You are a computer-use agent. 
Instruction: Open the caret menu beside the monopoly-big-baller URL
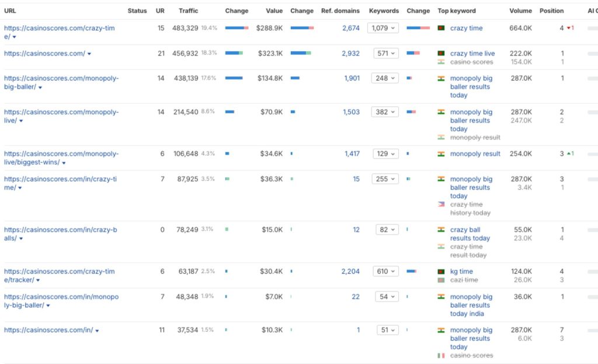pyautogui.click(x=39, y=87)
